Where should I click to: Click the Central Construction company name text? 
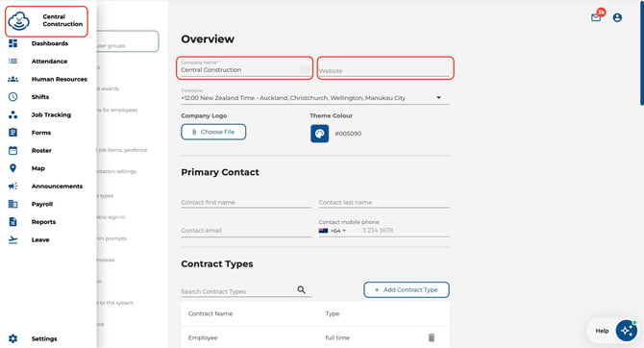(62, 20)
